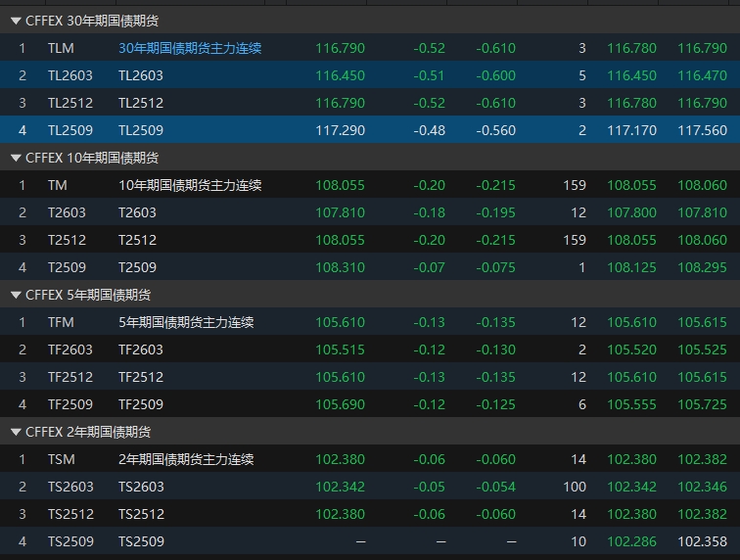Select 2年期国债期货主力连续 row name
This screenshot has width=740, height=560.
tap(186, 459)
